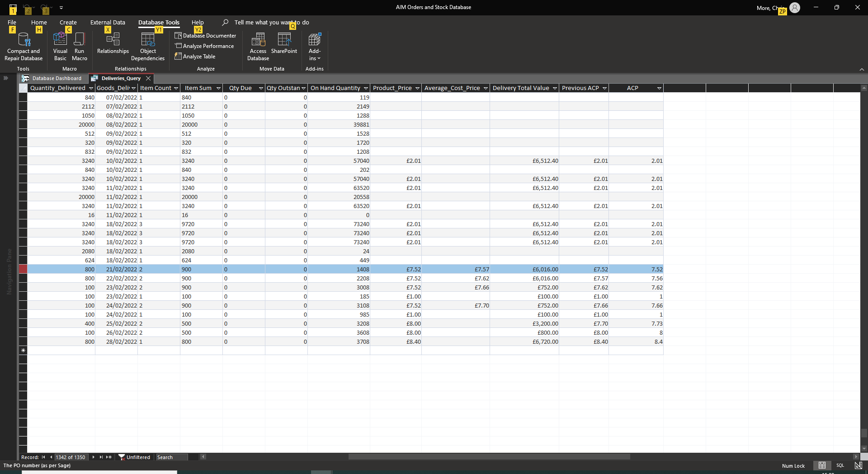This screenshot has height=474, width=868.
Task: Open Quantity_Delivered column filter dropdown
Action: pos(91,88)
